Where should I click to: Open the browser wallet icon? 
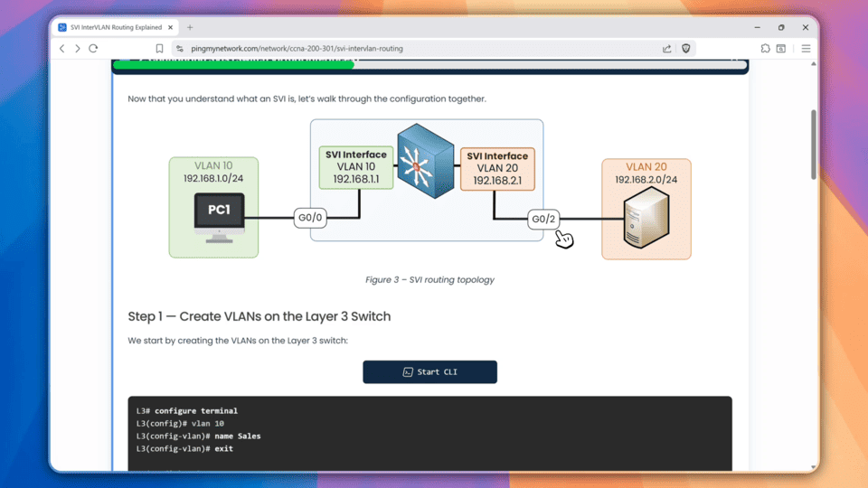[x=781, y=49]
